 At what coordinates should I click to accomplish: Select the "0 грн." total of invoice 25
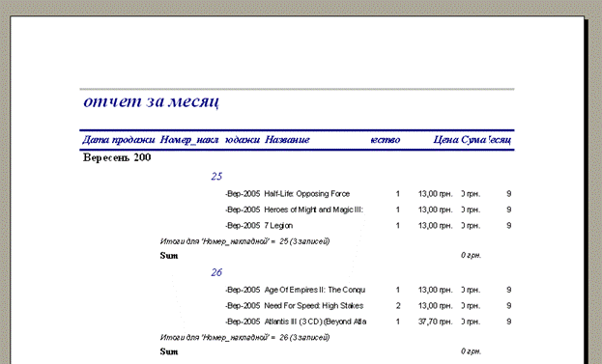tap(472, 256)
